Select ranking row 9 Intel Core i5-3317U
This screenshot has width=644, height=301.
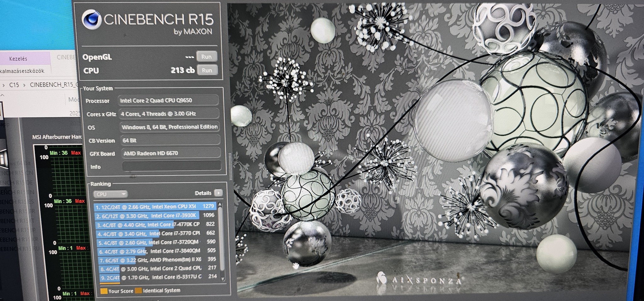[159, 277]
